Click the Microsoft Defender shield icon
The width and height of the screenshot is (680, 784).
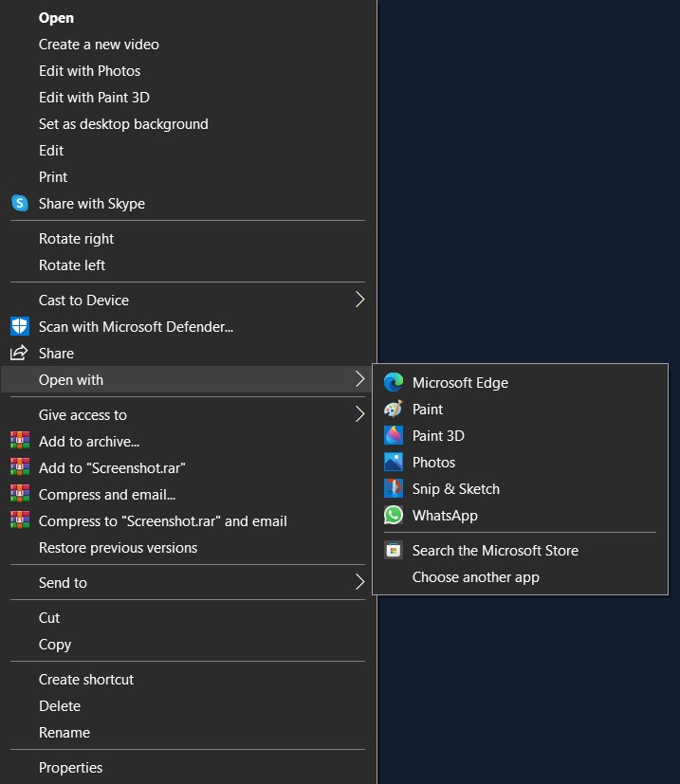coord(20,326)
